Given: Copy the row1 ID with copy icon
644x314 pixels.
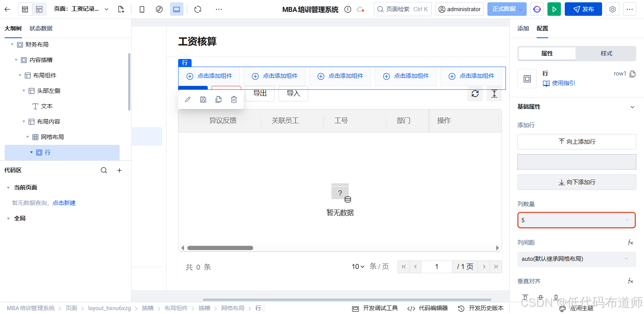Looking at the screenshot, I should click(x=632, y=74).
